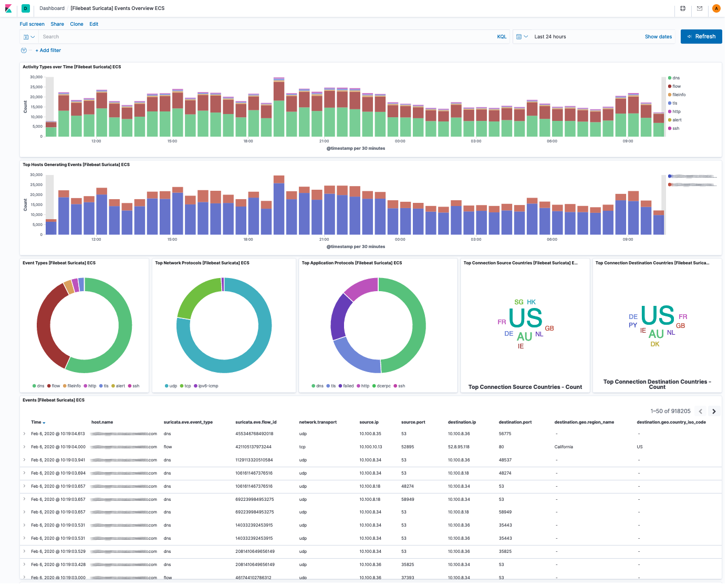Expand the first event row in Events table

[24, 434]
